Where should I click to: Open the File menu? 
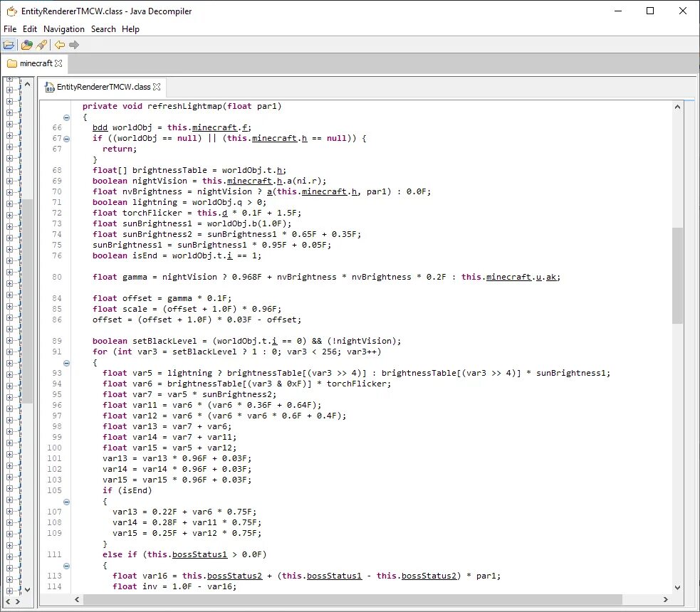[10, 29]
